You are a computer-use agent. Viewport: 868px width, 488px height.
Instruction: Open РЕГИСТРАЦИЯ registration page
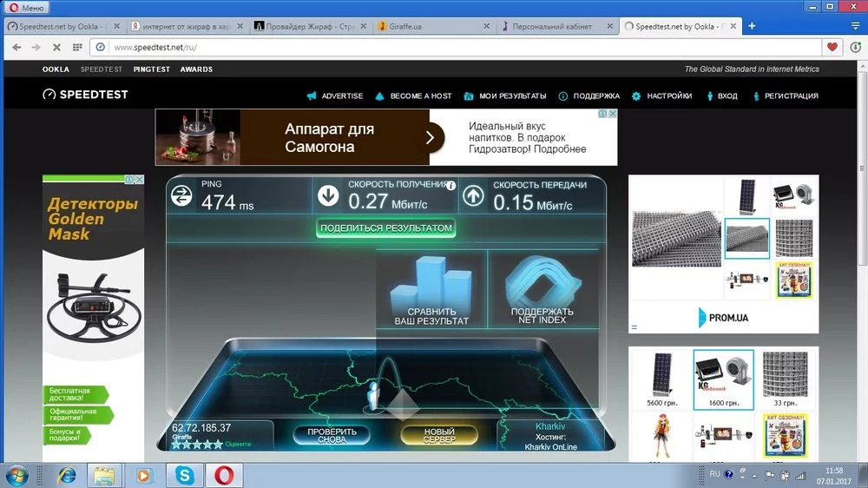pyautogui.click(x=786, y=96)
